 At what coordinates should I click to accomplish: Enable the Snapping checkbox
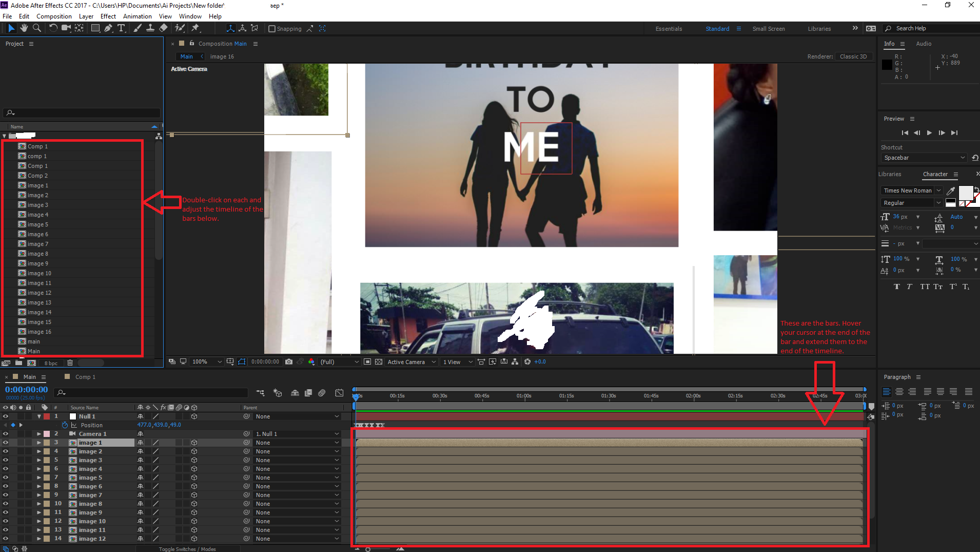point(272,29)
